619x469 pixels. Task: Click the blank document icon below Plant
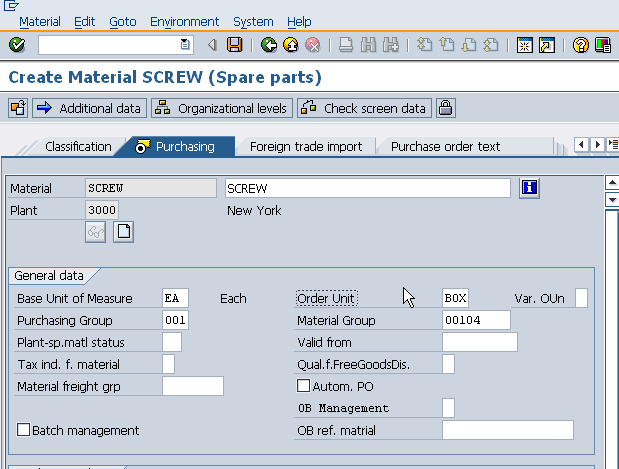[123, 232]
